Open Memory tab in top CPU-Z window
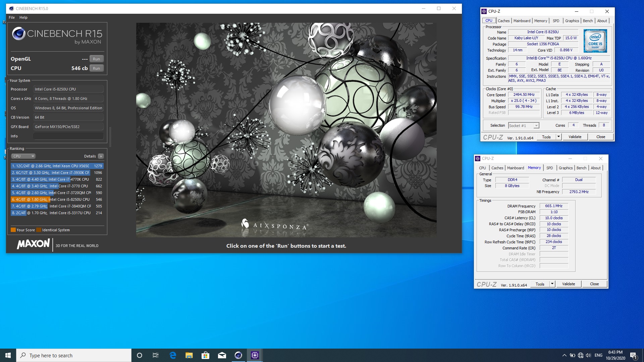Image resolution: width=644 pixels, height=362 pixels. tap(541, 21)
